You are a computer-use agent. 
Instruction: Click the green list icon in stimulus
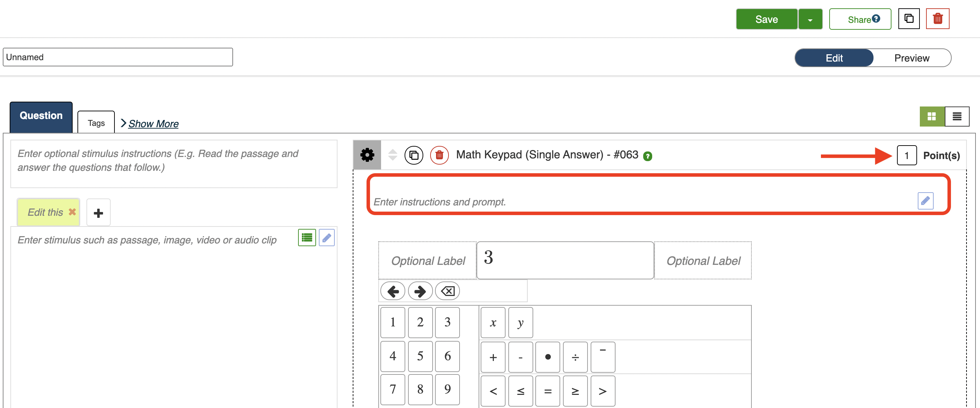[307, 238]
